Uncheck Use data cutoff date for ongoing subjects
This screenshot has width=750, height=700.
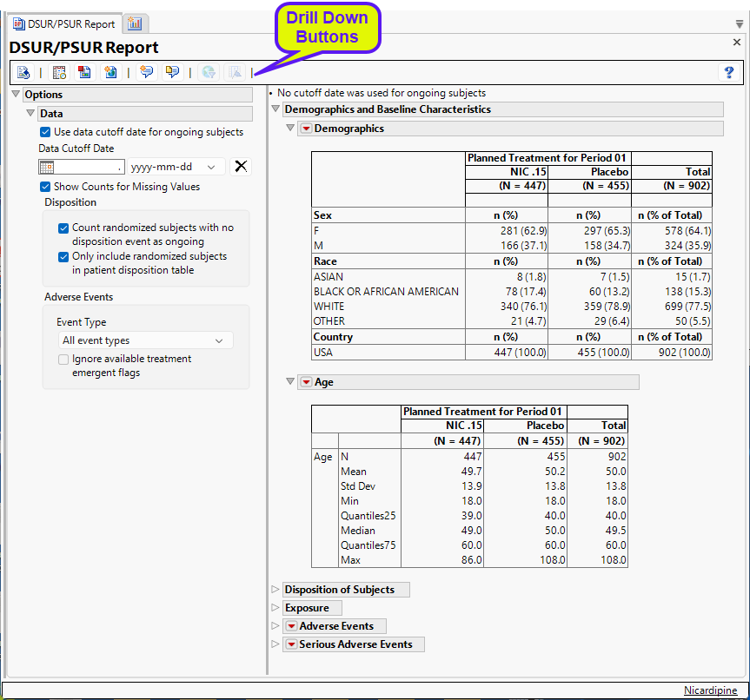coord(45,133)
